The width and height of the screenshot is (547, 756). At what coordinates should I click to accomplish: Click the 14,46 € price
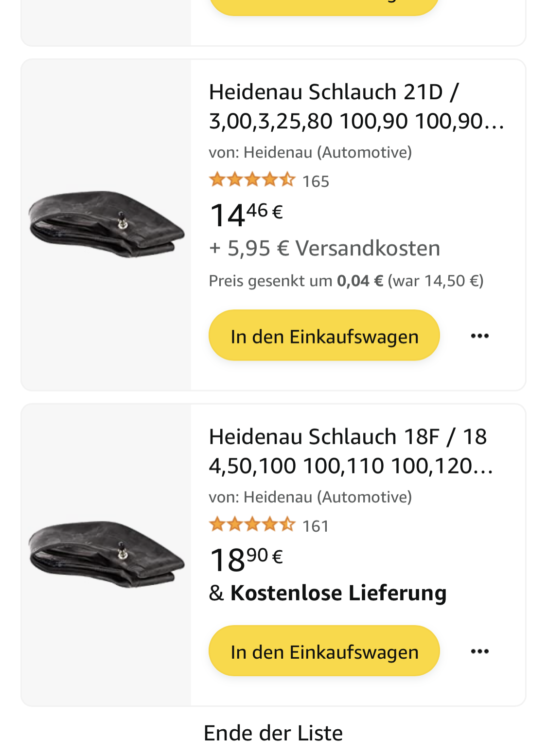(x=246, y=215)
